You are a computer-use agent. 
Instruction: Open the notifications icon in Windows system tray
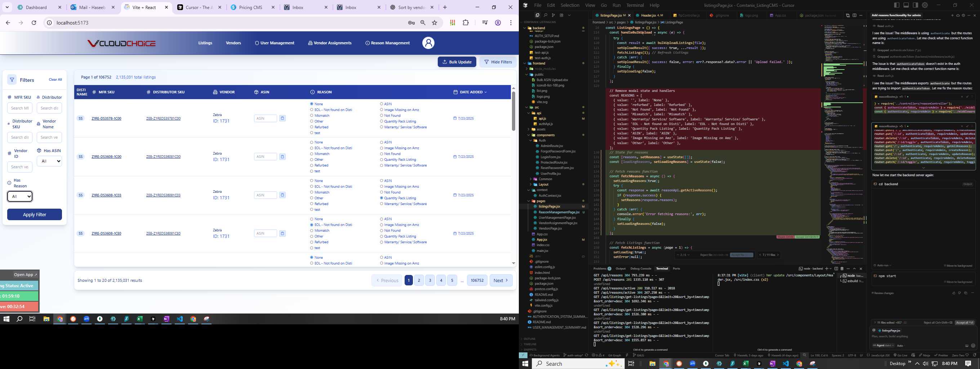pyautogui.click(x=968, y=364)
